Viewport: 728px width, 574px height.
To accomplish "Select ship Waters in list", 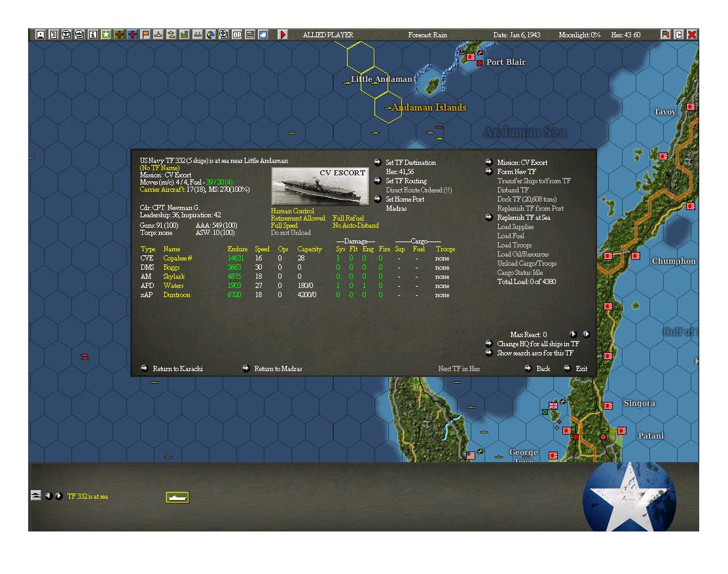I will pos(173,285).
